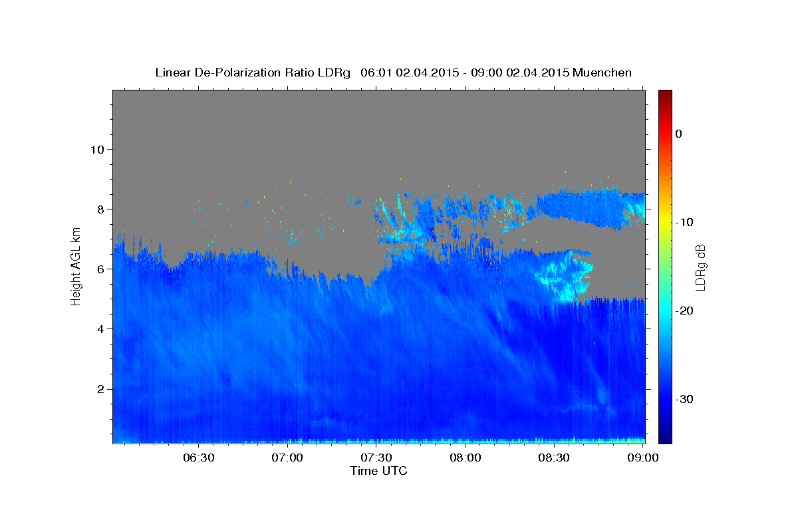
Task: Click the 08:30 time tick label
Action: [x=553, y=458]
